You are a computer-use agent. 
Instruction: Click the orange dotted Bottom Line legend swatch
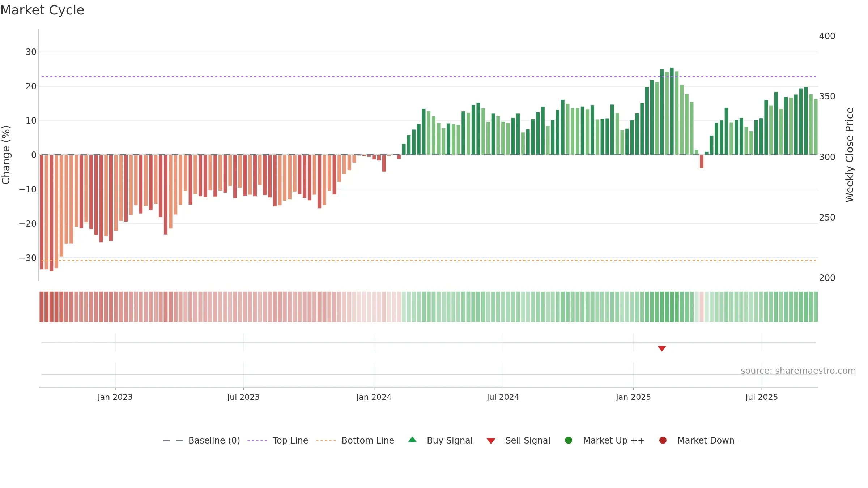point(326,440)
